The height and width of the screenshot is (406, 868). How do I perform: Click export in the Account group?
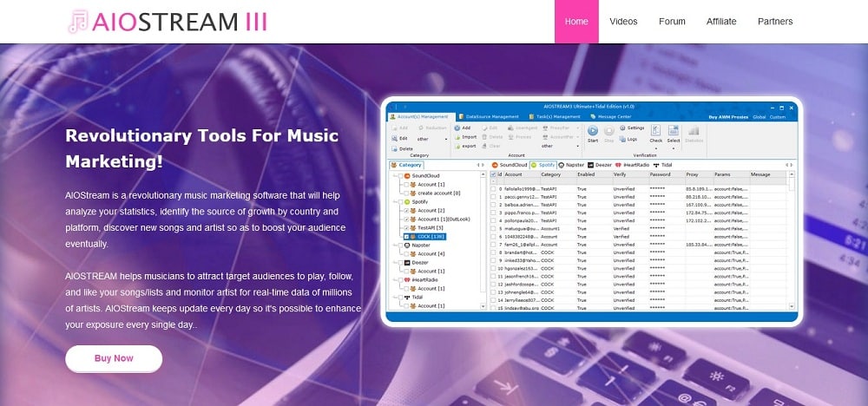pos(465,146)
